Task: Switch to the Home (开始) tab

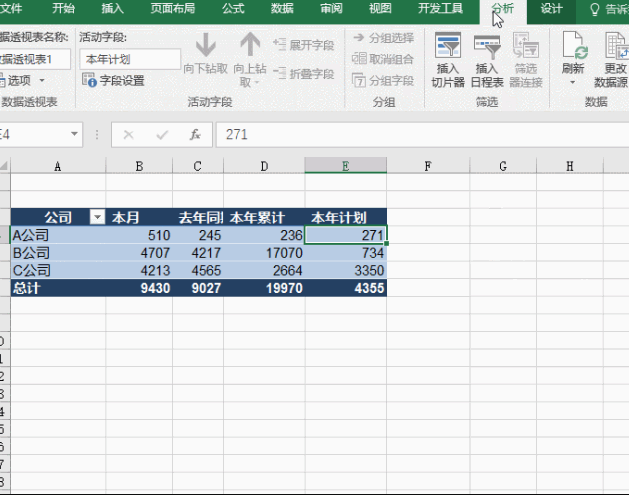Action: click(x=63, y=8)
